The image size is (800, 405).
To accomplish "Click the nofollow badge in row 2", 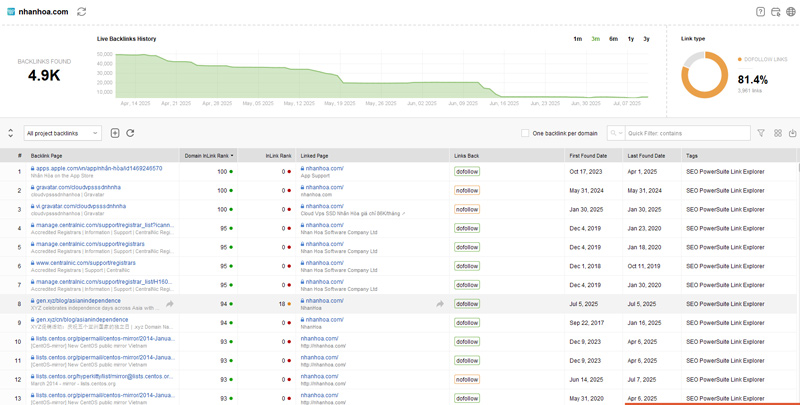I will (467, 191).
